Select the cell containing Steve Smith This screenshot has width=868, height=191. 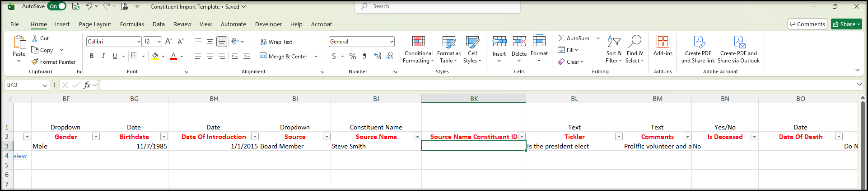(376, 146)
